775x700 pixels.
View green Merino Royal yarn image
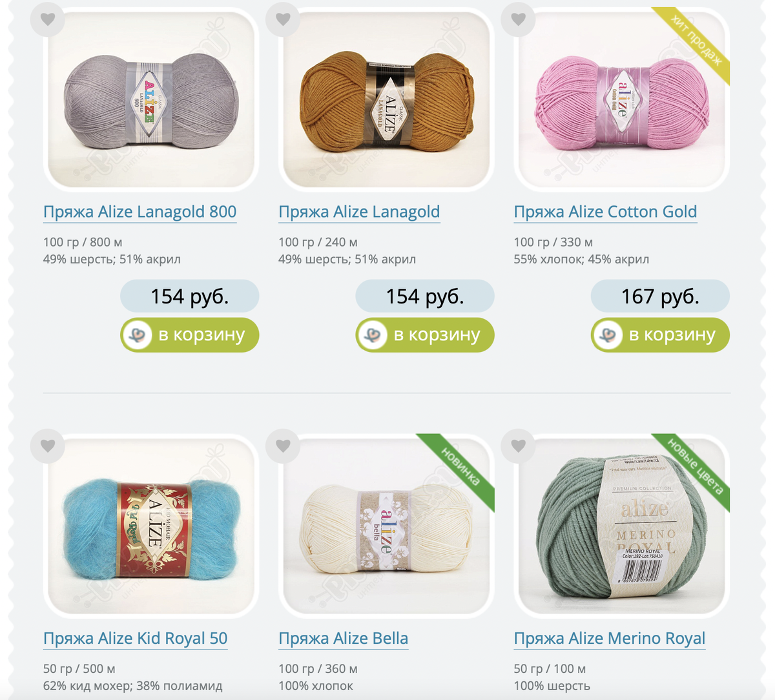[622, 526]
